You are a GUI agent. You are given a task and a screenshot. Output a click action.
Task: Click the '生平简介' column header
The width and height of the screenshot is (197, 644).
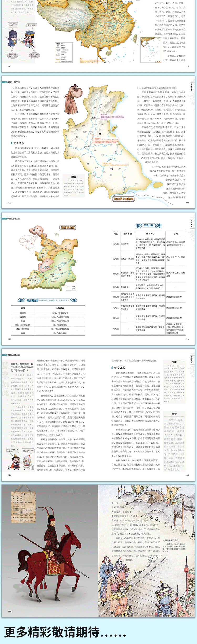tap(150, 234)
